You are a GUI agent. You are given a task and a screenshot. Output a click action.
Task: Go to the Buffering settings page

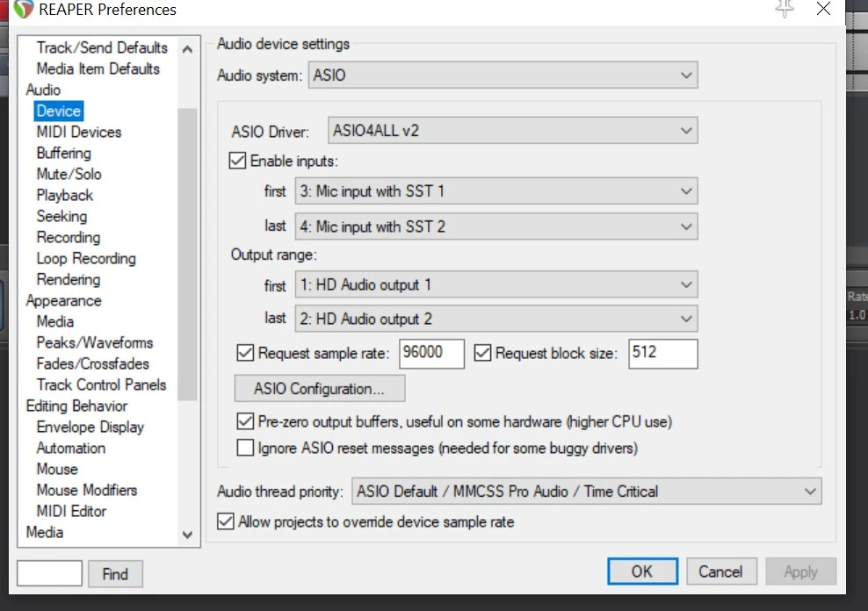click(63, 153)
